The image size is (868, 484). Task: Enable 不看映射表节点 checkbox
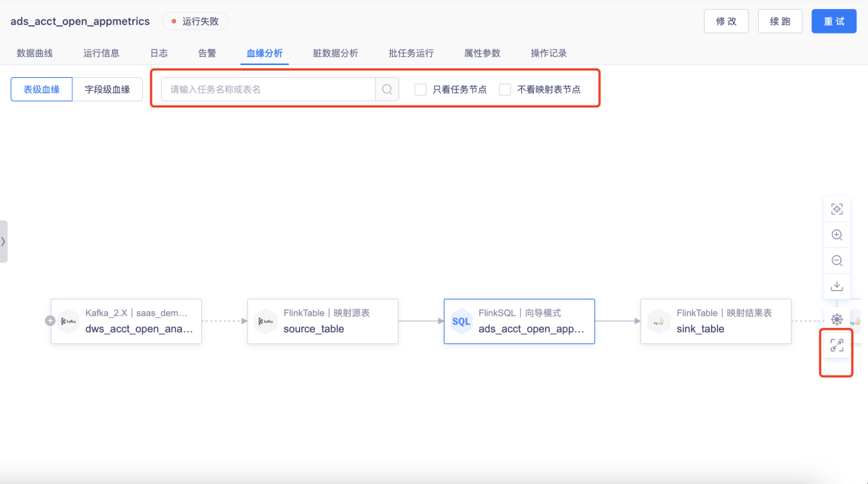505,89
